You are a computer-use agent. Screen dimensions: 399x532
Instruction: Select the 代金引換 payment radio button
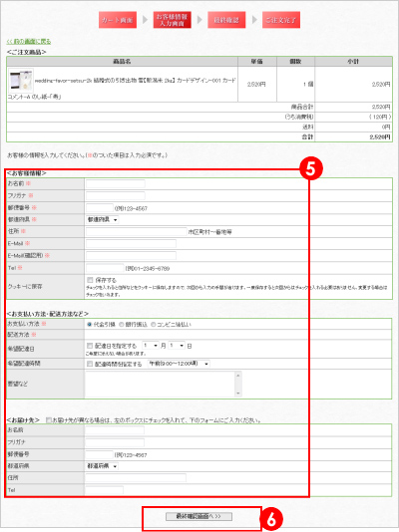(90, 325)
